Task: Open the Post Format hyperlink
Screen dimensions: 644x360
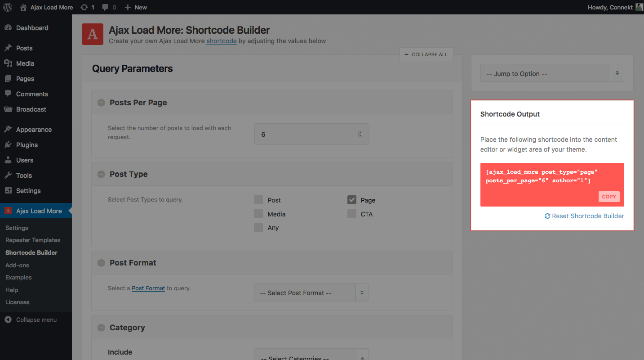Action: pos(148,288)
